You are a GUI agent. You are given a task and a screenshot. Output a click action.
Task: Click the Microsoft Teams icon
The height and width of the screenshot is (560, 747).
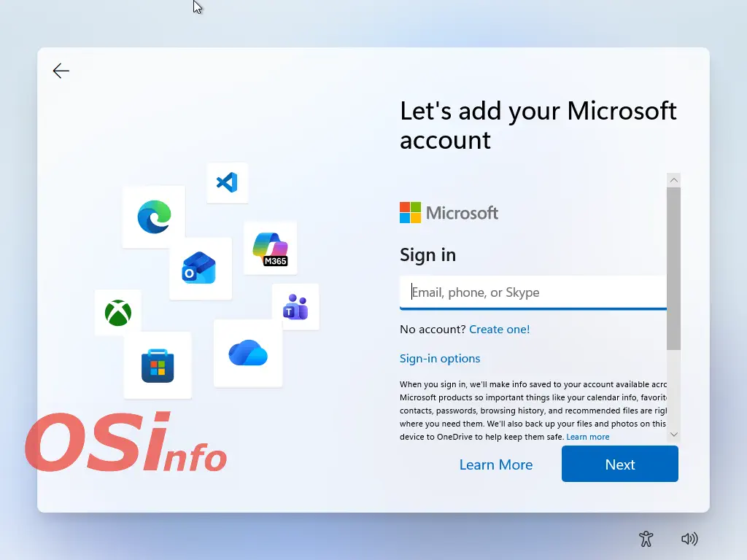295,307
